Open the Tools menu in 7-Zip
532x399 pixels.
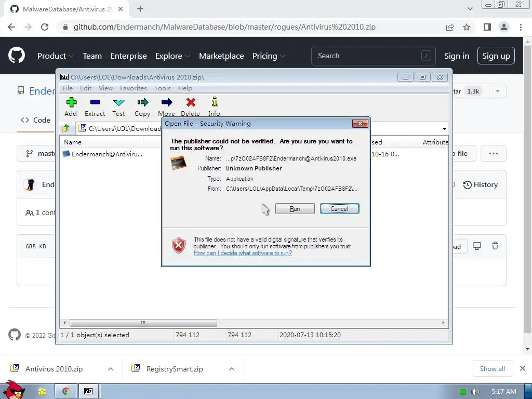point(163,88)
